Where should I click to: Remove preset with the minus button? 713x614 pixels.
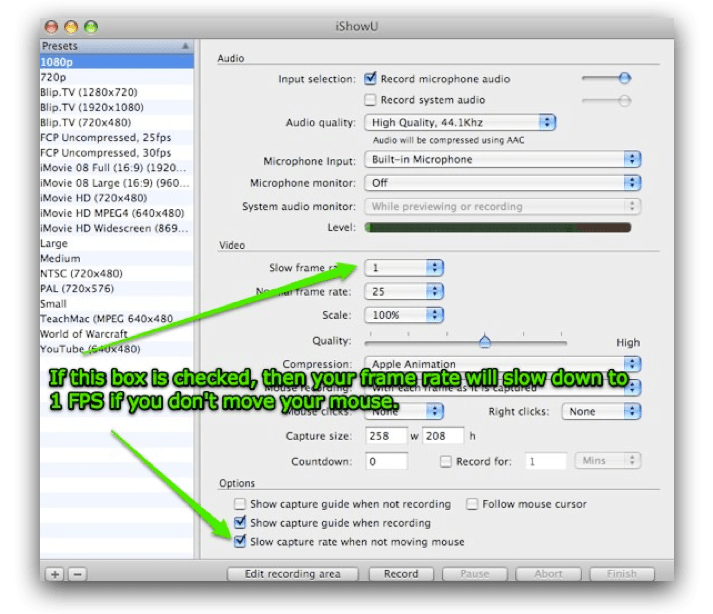coord(77,574)
